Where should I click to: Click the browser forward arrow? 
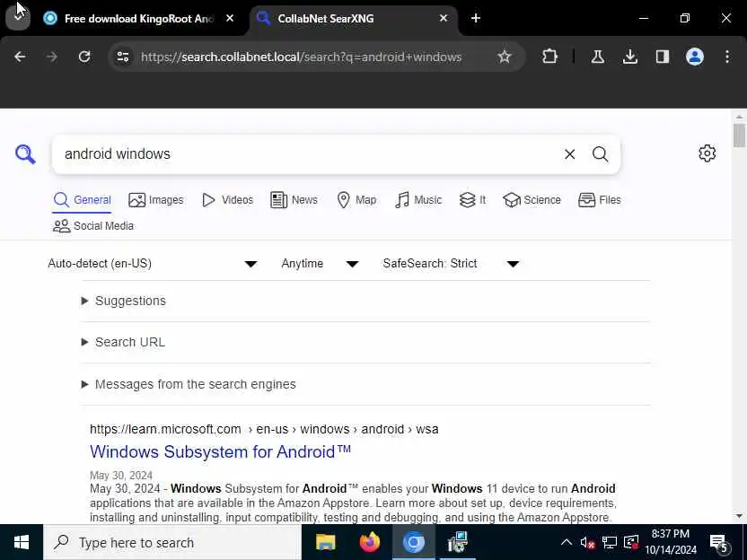click(x=52, y=57)
